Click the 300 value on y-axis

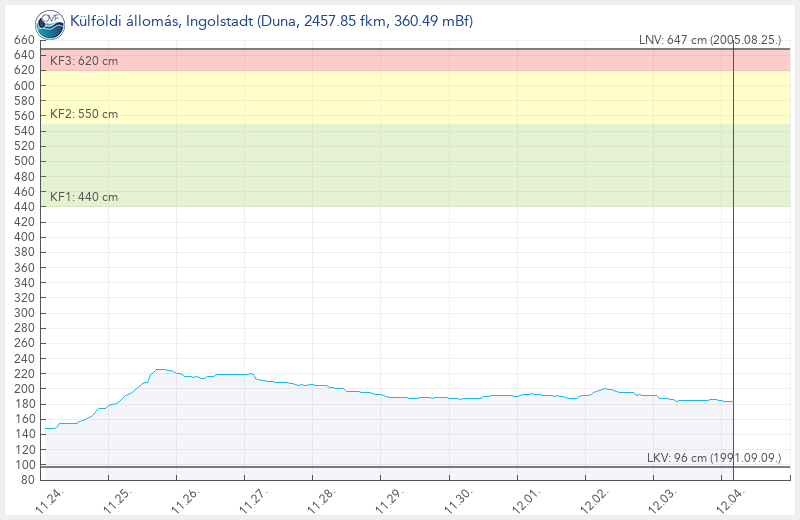point(23,313)
